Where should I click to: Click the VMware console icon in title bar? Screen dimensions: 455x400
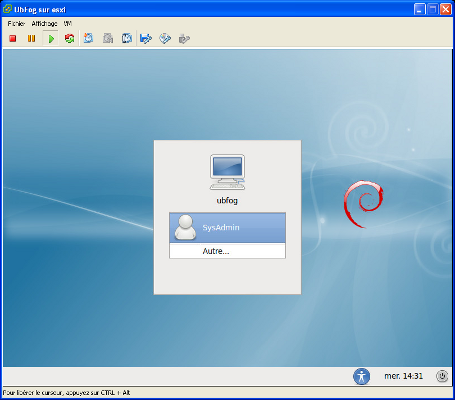pos(7,9)
